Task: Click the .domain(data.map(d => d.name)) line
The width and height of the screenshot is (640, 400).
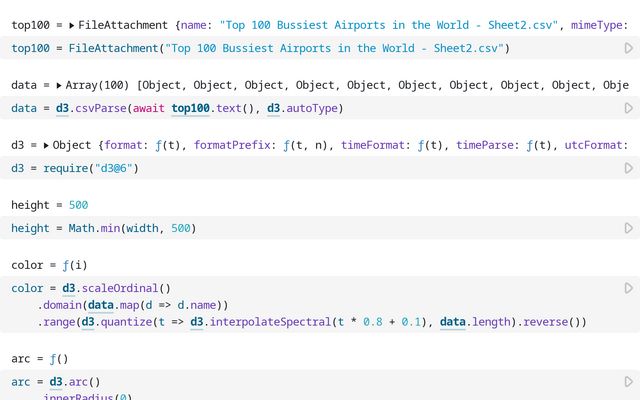Action: pos(133,305)
